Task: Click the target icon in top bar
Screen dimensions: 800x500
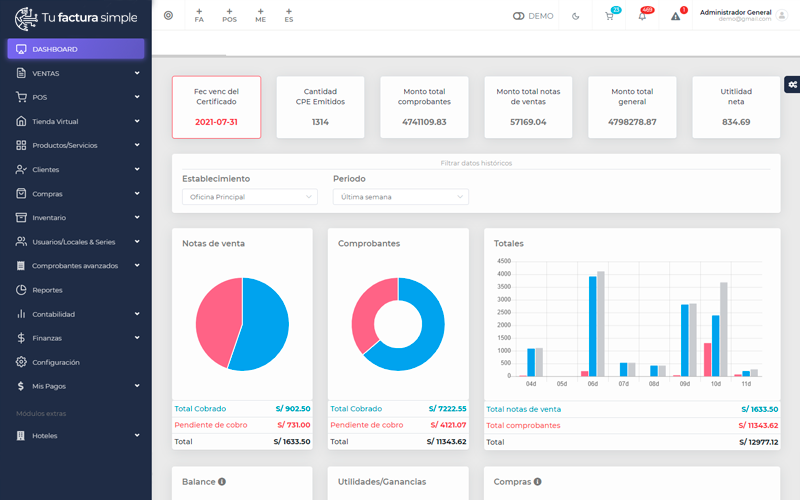Action: point(168,15)
